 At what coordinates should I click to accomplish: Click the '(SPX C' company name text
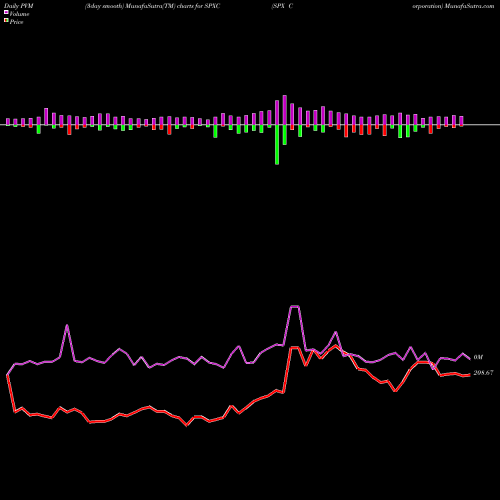pyautogui.click(x=282, y=6)
